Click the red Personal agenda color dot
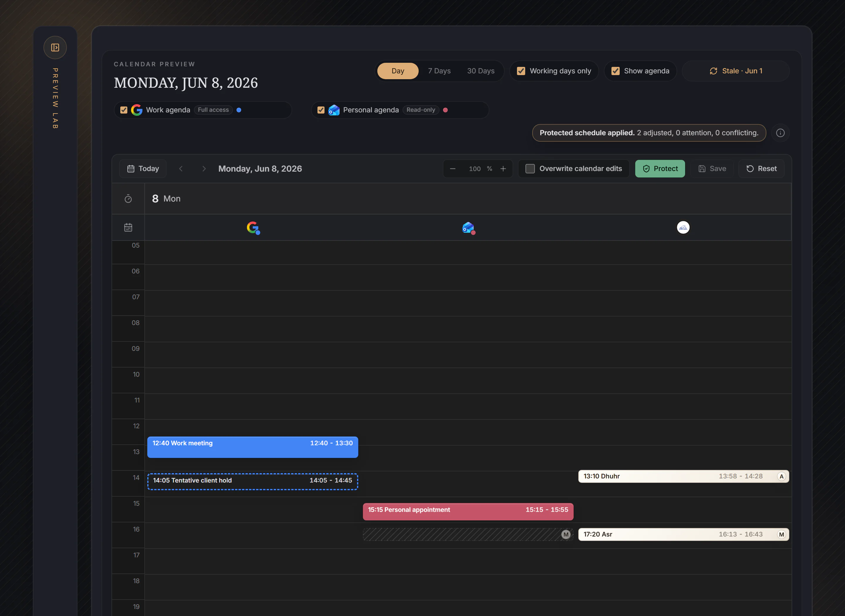Image resolution: width=845 pixels, height=616 pixels. coord(445,110)
